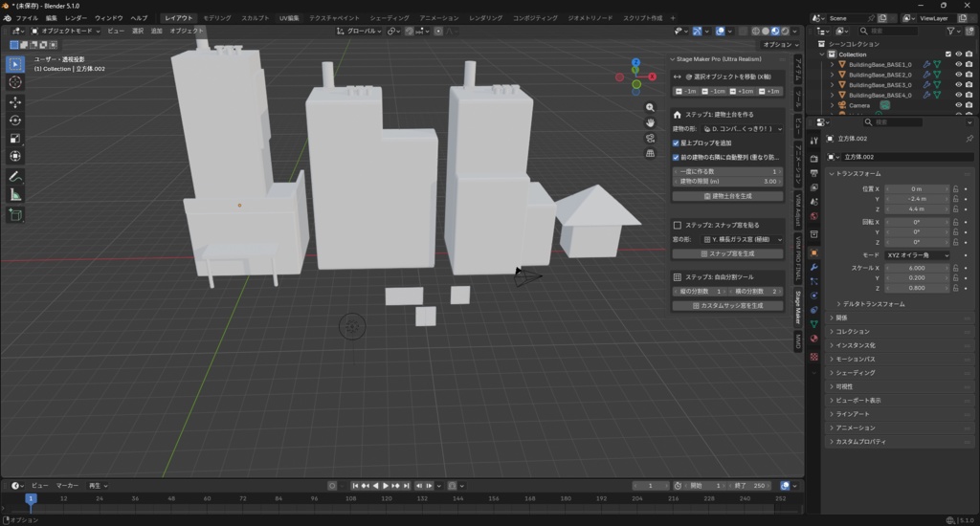The image size is (980, 526).
Task: Click the viewport pan hand icon
Action: [650, 122]
